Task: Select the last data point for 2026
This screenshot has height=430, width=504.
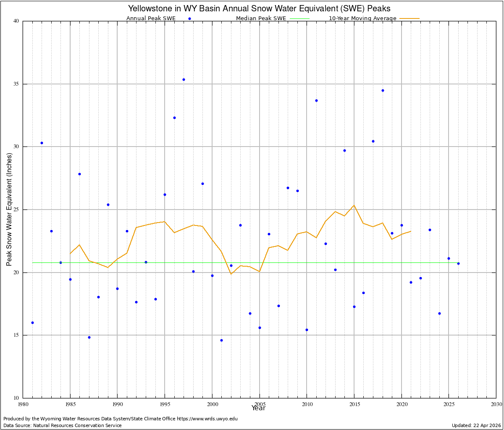Action: point(458,263)
